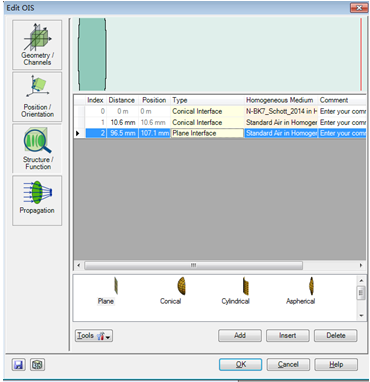Click the Add button
Screen dimensions: 370x382
(240, 336)
